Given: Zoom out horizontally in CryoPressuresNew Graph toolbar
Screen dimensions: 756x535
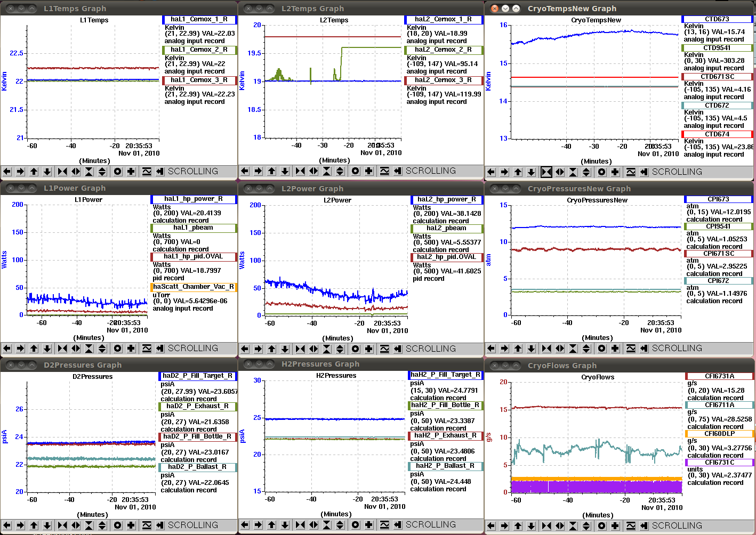Looking at the screenshot, I should pos(560,348).
